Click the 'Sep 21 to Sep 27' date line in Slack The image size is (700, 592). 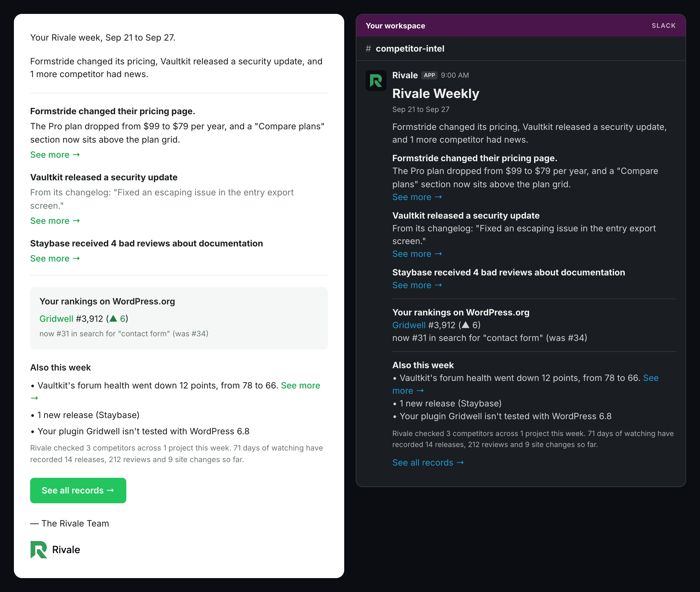click(x=421, y=109)
